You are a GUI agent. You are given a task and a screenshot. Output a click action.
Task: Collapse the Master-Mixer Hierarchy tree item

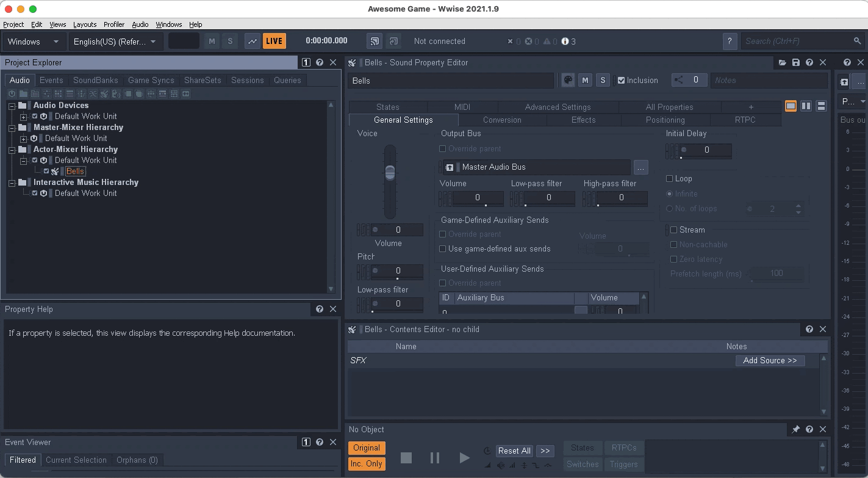(x=12, y=127)
